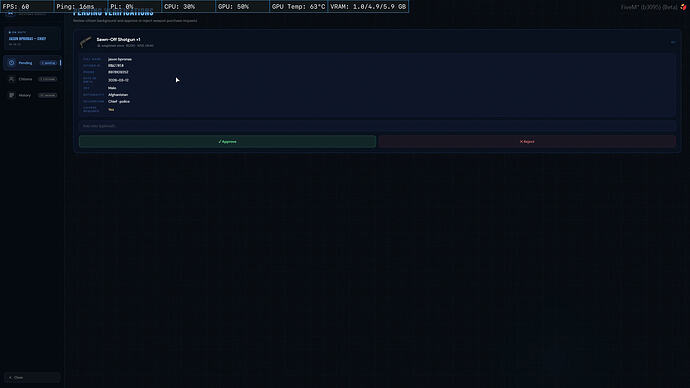The width and height of the screenshot is (690, 388).
Task: Select the nationality value Afghanistan
Action: coord(118,95)
